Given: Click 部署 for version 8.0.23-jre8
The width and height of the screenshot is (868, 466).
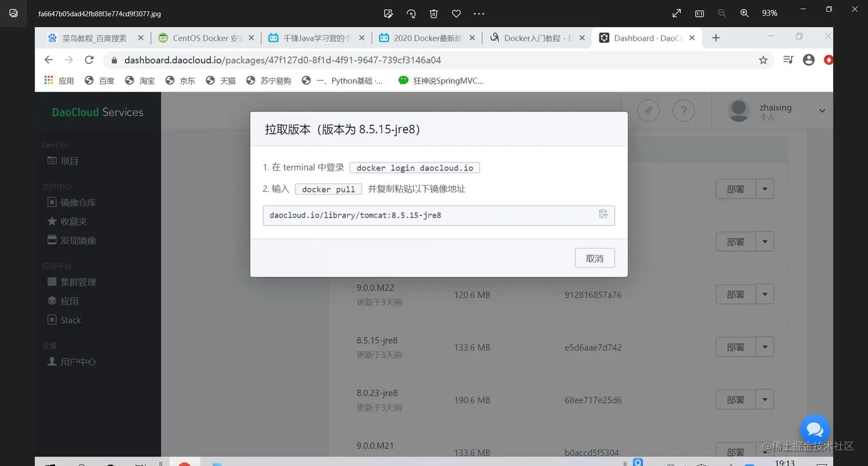Looking at the screenshot, I should 735,400.
